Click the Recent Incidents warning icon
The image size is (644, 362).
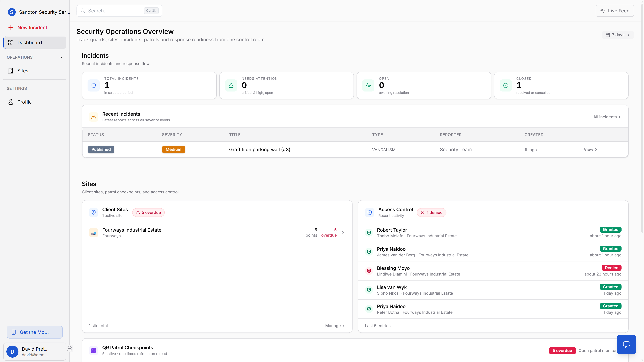(x=94, y=117)
